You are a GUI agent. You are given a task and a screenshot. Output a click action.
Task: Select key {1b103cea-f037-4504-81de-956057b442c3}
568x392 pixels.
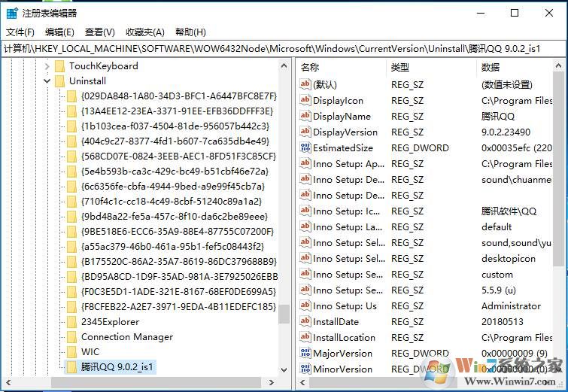175,126
